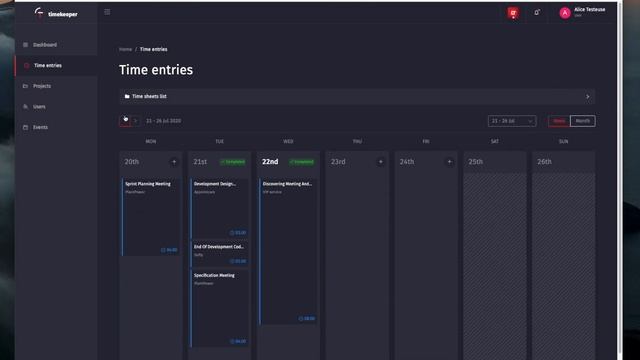Click the timekeeper logo
This screenshot has height=360, width=640.
(56, 13)
